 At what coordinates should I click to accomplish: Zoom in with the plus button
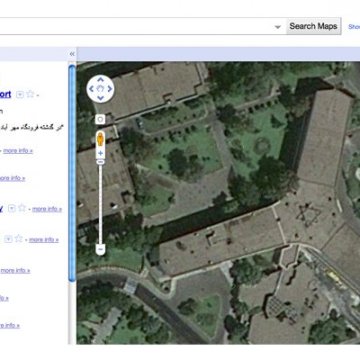[100, 154]
